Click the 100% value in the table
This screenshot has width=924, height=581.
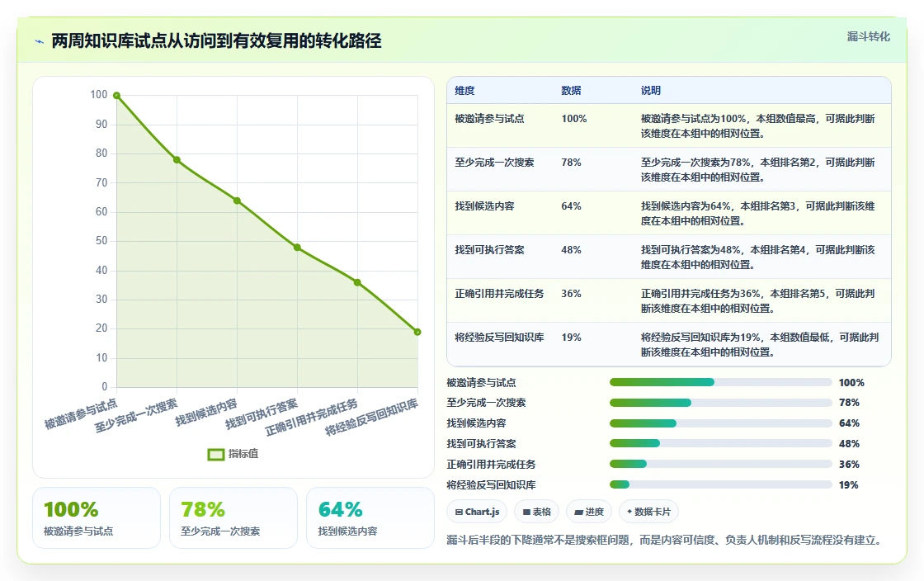pos(574,119)
